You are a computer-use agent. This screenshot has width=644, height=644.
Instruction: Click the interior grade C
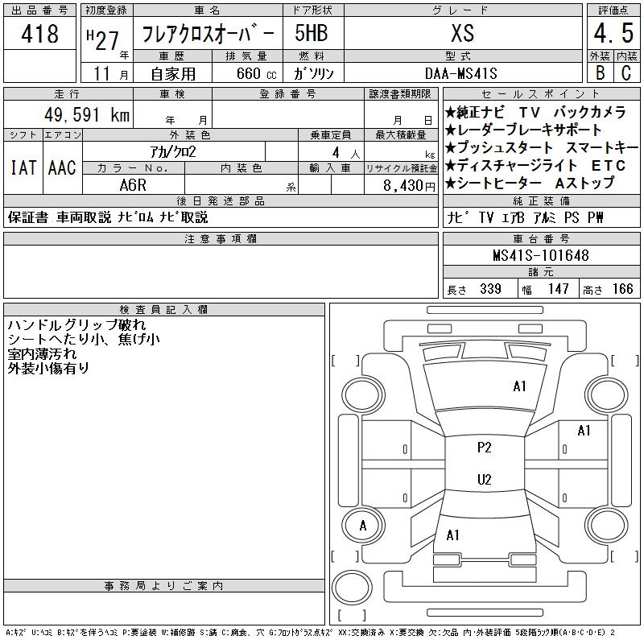pyautogui.click(x=626, y=72)
